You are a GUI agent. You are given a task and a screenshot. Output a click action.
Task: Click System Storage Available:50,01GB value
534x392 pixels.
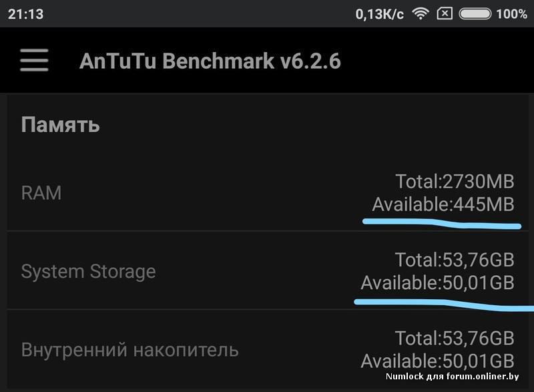point(438,282)
